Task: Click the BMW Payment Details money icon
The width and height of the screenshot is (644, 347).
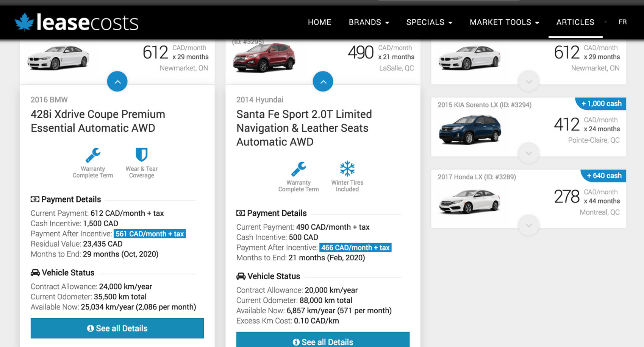Action: 35,199
